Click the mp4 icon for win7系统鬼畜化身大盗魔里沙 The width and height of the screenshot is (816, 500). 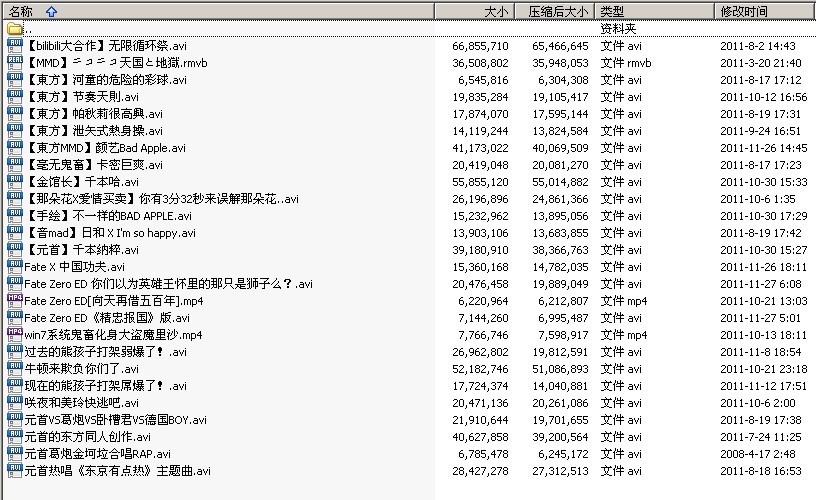pyautogui.click(x=14, y=334)
